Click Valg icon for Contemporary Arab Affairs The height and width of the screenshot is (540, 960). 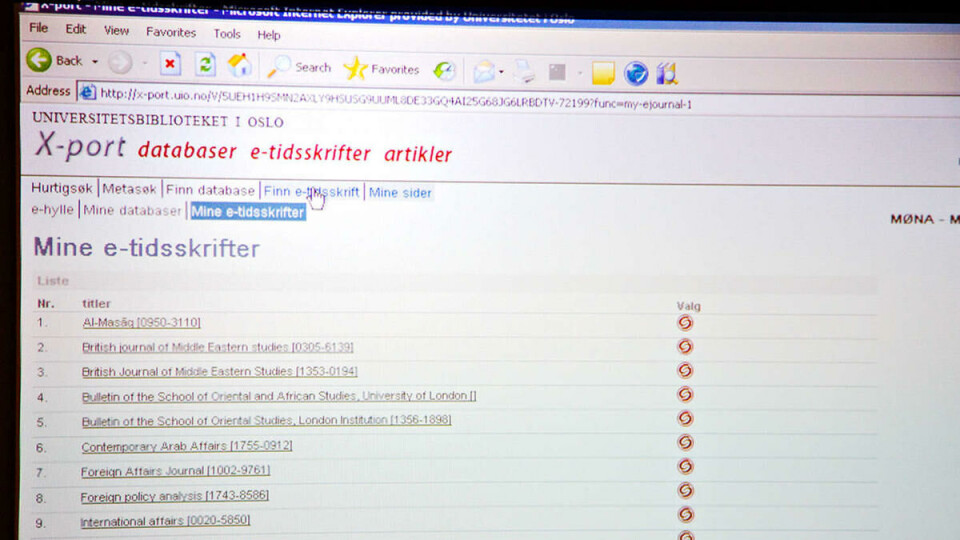point(685,442)
